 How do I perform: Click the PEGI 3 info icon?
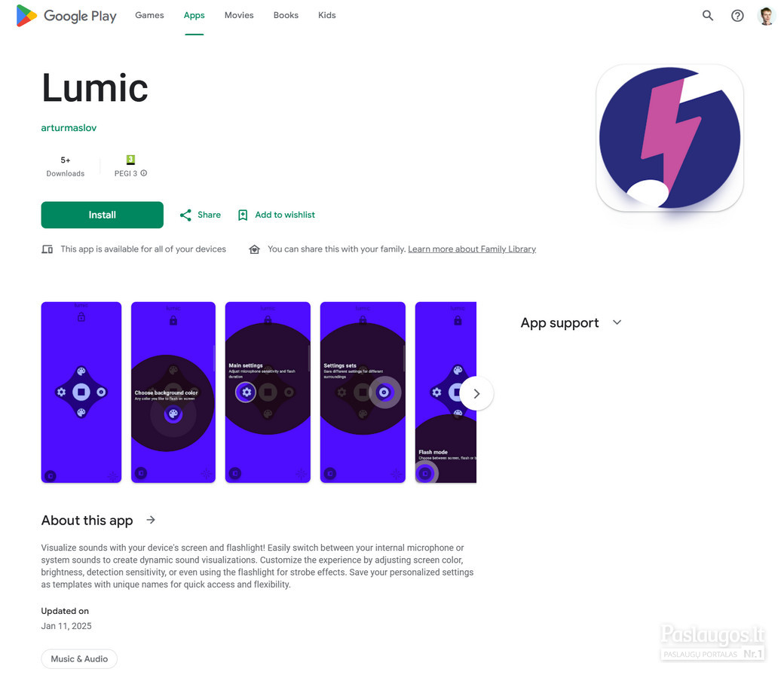[x=144, y=173]
